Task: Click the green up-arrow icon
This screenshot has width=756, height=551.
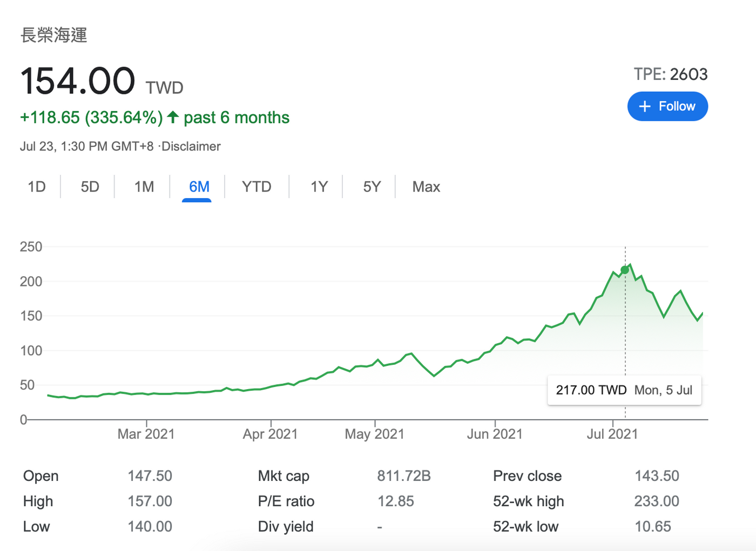Action: (173, 117)
